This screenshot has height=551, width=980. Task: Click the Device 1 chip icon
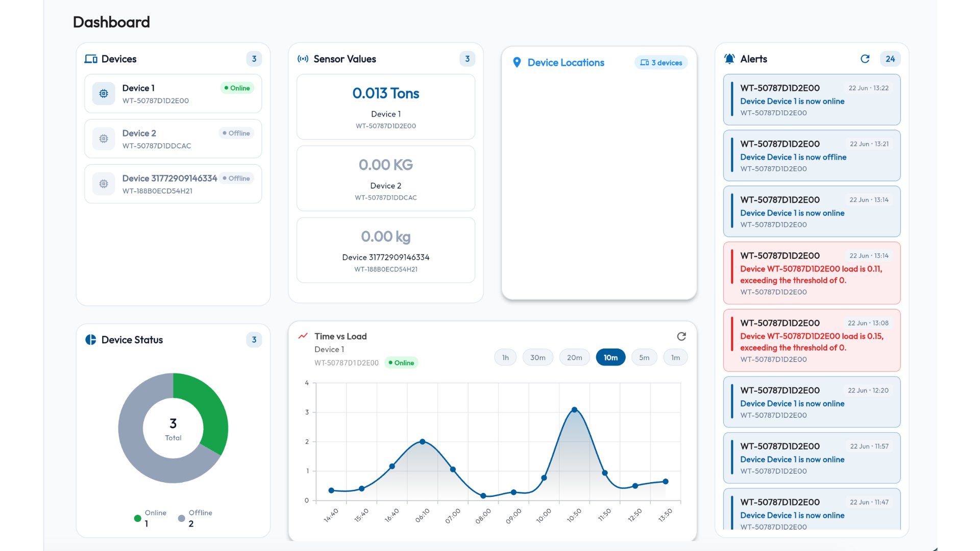(104, 94)
